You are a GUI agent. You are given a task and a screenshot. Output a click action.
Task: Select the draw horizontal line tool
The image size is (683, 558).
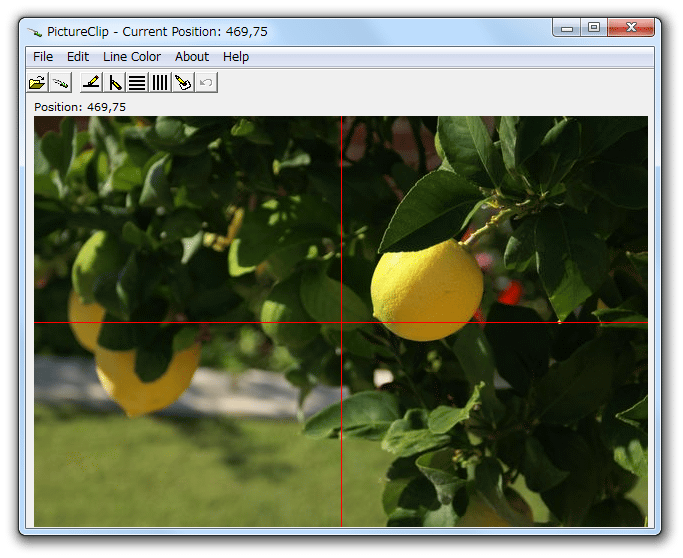[x=91, y=82]
